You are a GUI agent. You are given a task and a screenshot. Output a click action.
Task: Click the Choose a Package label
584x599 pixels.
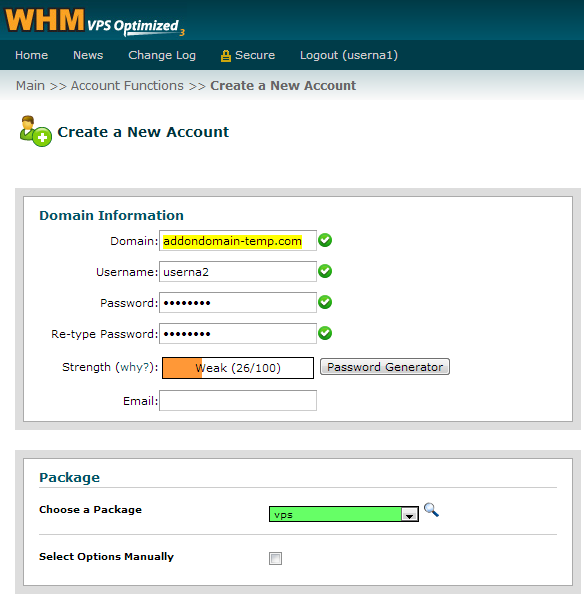click(91, 510)
